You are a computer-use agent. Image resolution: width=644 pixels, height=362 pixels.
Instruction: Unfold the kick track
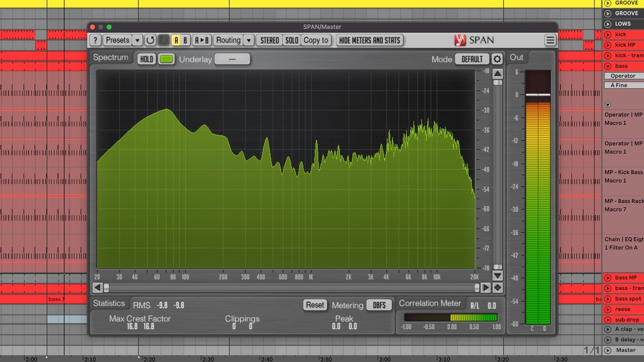point(608,34)
